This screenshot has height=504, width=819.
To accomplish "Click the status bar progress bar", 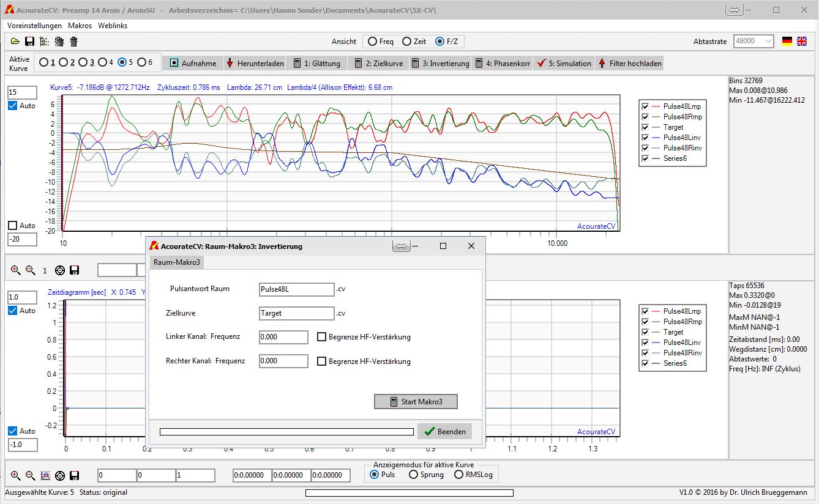I will [x=409, y=492].
